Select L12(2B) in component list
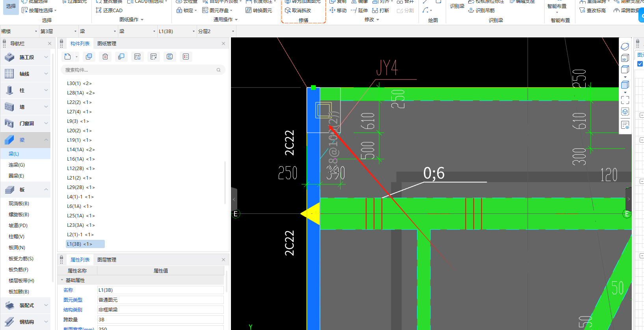This screenshot has width=644, height=330. (81, 169)
